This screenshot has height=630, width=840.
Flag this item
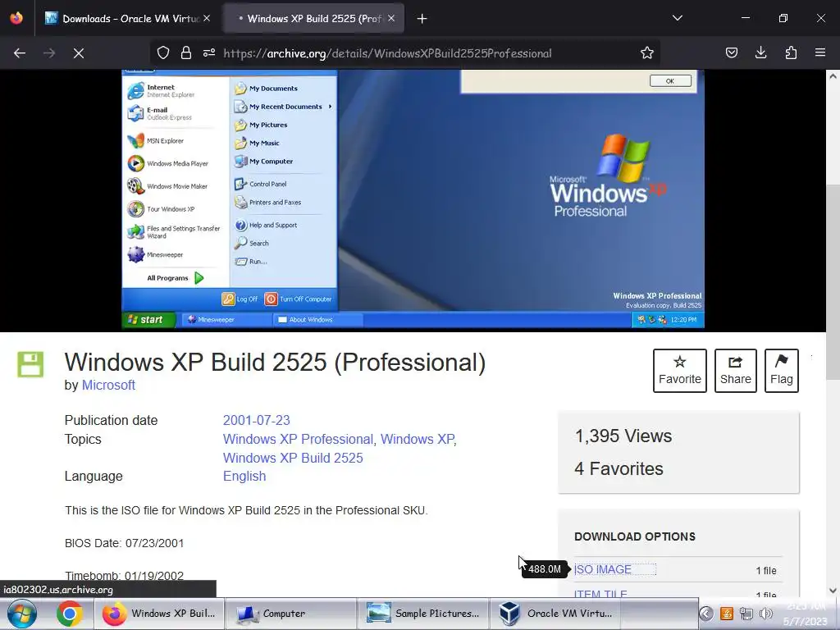coord(782,371)
